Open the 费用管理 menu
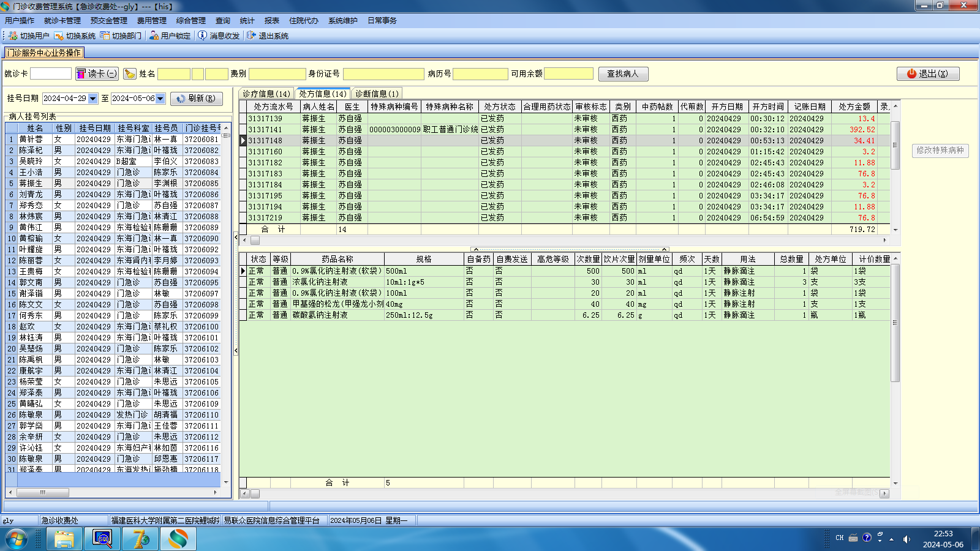 (151, 21)
